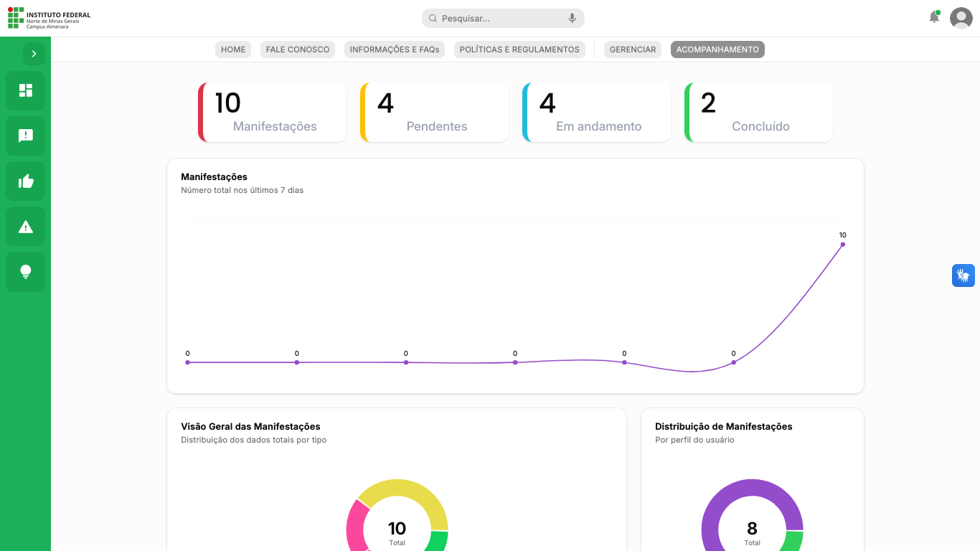Open the warning triangle sidebar icon
The width and height of the screenshot is (980, 551).
[x=26, y=227]
